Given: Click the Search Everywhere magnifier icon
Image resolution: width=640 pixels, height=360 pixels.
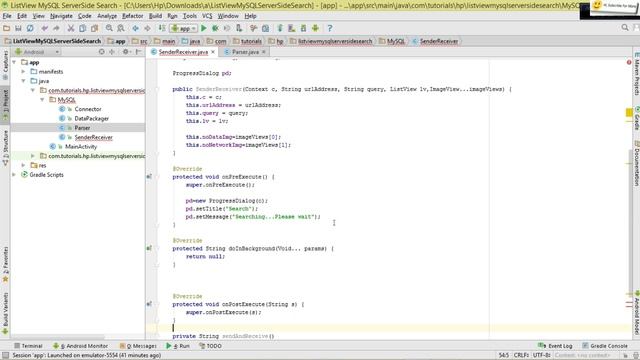Looking at the screenshot, I should click(x=624, y=28).
